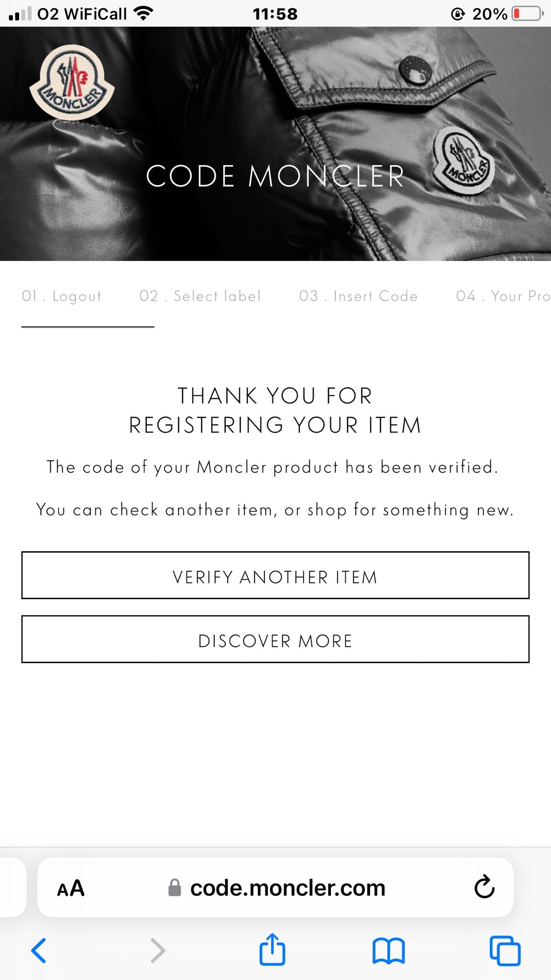This screenshot has height=980, width=551.
Task: Tap the code.moncler.com address field
Action: point(287,888)
